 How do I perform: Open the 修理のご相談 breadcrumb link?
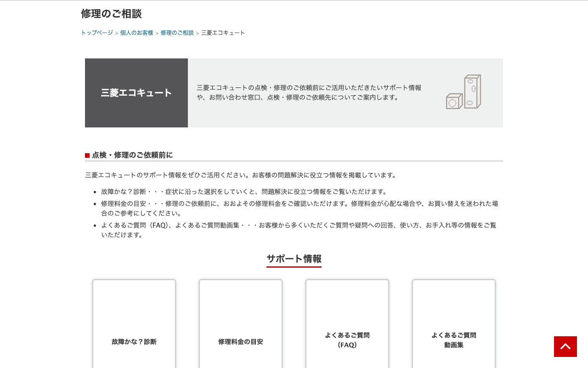click(177, 33)
